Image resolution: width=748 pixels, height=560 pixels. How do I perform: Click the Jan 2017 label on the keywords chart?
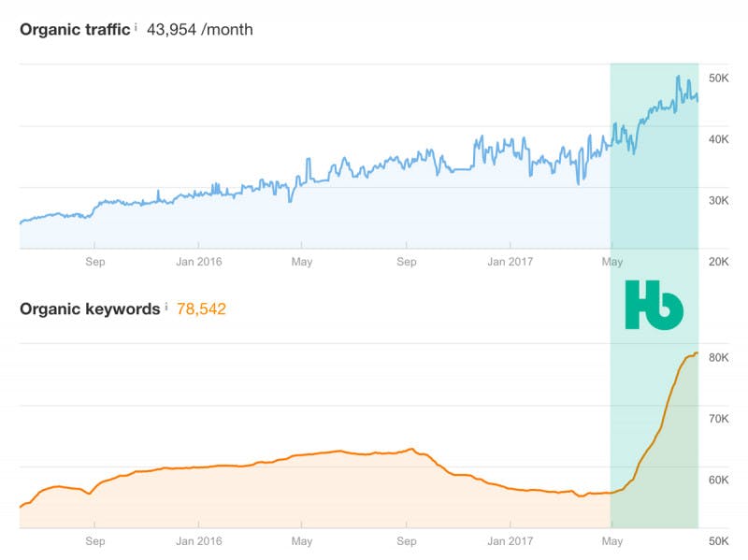click(x=510, y=541)
